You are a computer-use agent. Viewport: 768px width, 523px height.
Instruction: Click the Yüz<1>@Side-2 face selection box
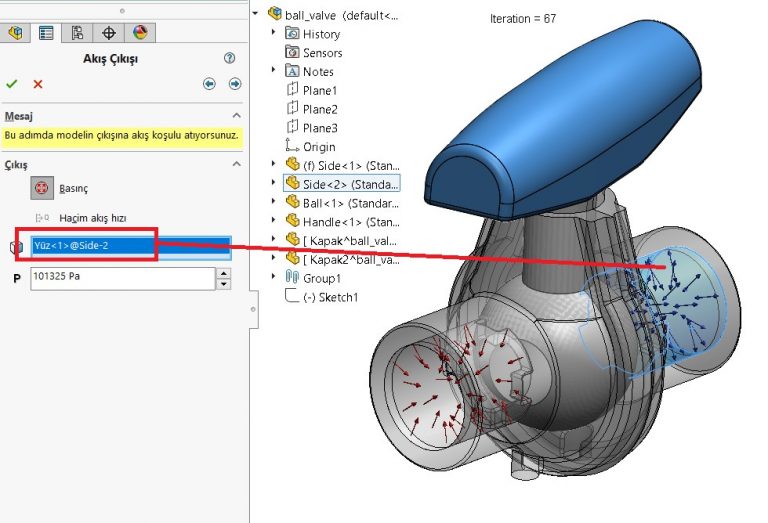point(130,245)
